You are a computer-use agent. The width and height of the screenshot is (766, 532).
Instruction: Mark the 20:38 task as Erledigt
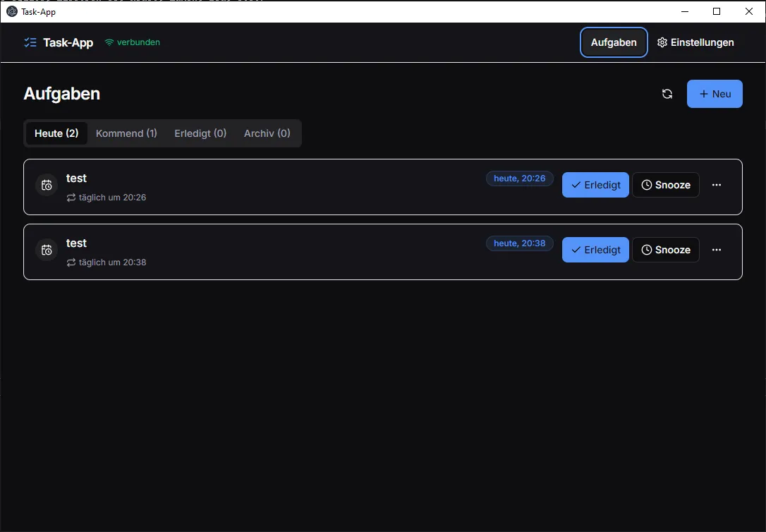[x=595, y=250]
